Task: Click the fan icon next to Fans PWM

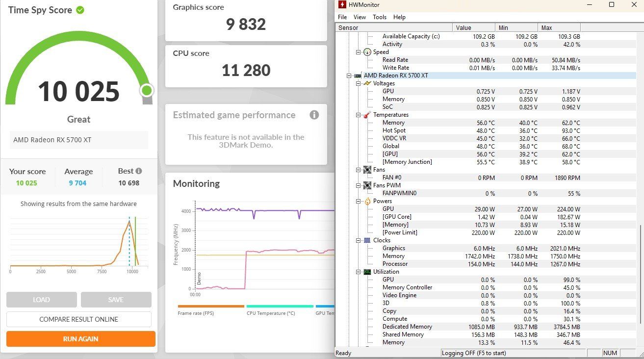Action: (x=367, y=185)
